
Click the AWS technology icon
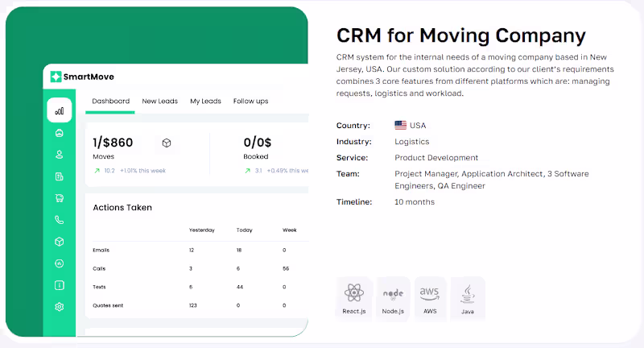(430, 293)
